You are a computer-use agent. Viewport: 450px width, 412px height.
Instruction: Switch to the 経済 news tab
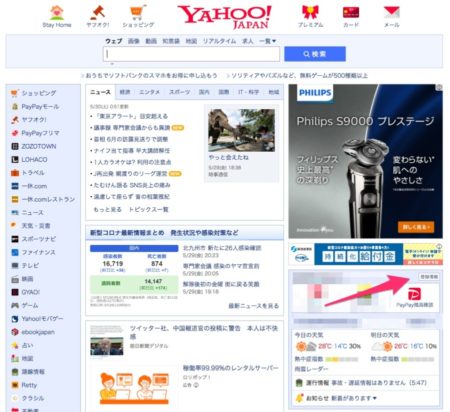(125, 92)
